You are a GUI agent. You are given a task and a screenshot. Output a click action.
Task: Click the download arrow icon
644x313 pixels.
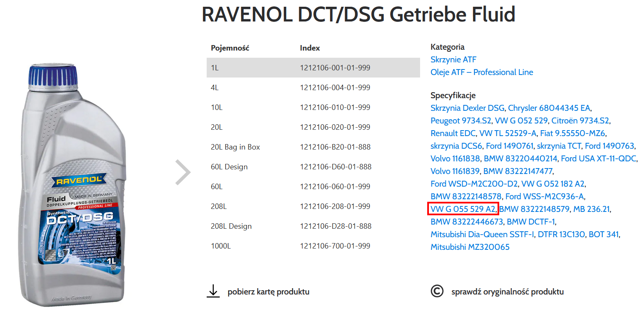click(x=213, y=291)
